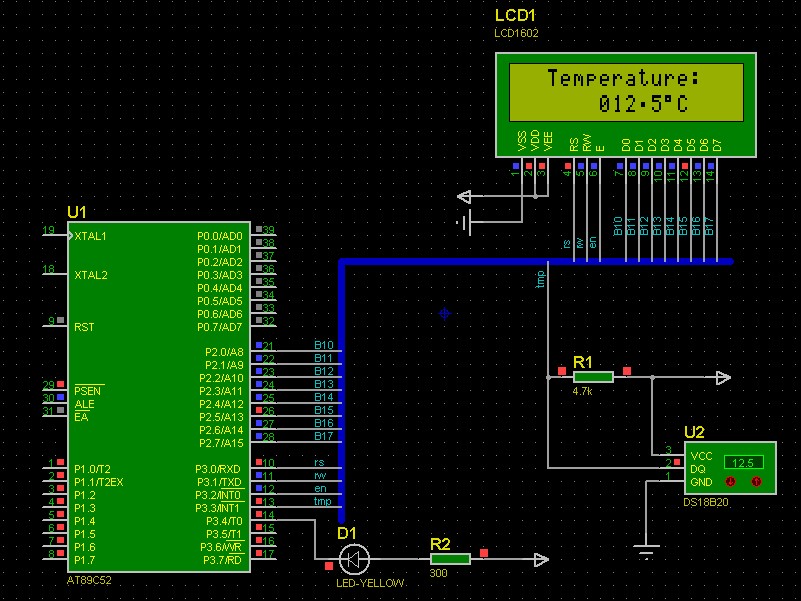
Task: Click the P0.7/AD7 pin label
Action: 220,327
